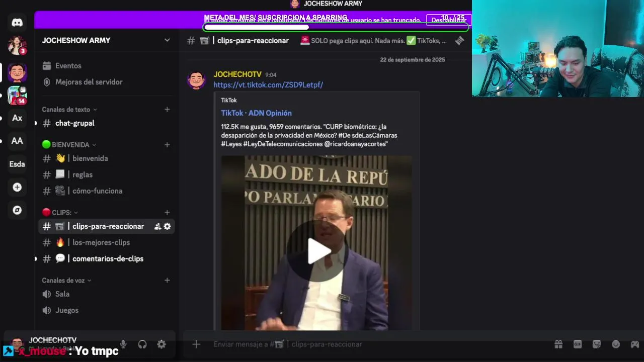
Task: Click the Deshabilitar streamer mode button
Action: tap(448, 20)
